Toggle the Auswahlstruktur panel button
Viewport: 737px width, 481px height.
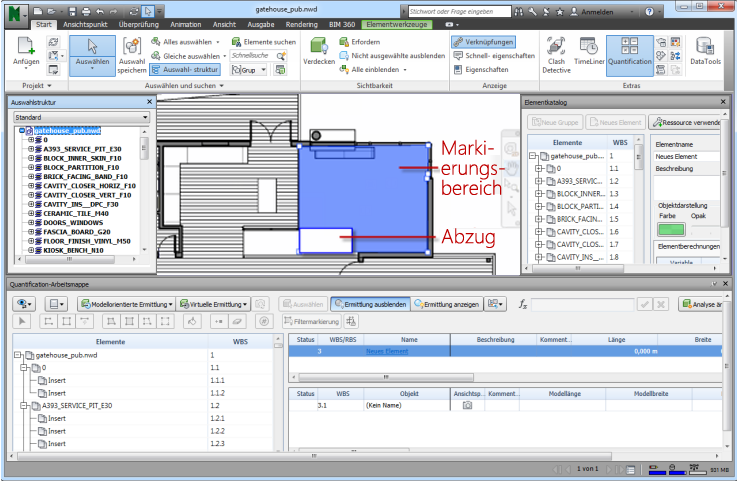(185, 70)
